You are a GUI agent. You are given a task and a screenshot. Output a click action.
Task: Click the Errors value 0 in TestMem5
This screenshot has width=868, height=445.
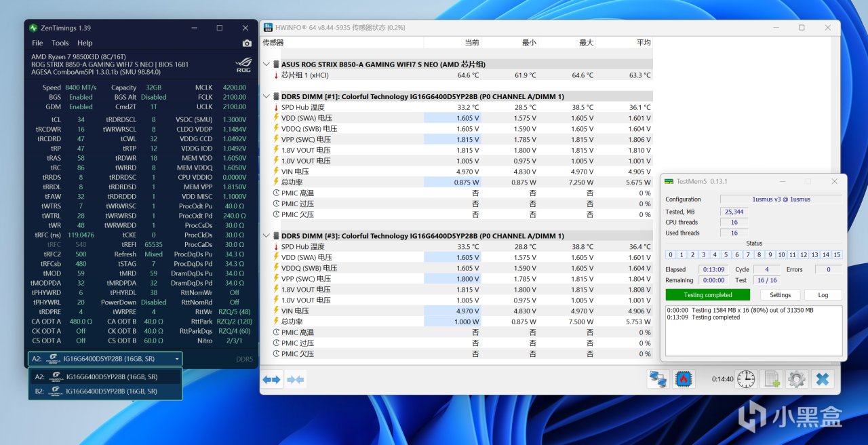click(829, 269)
